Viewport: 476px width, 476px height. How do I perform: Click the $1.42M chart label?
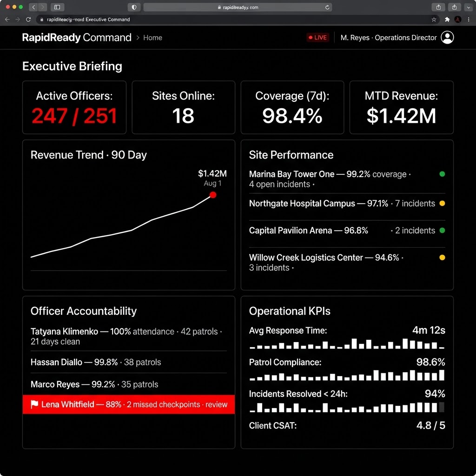coord(212,173)
